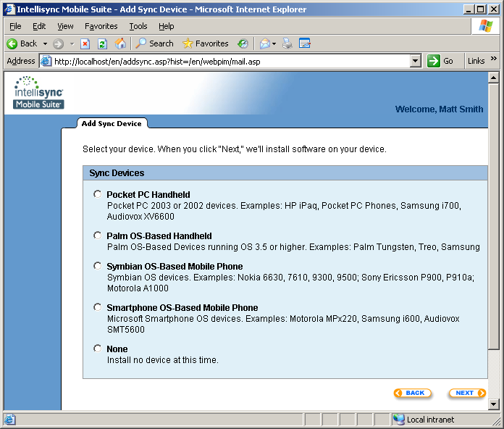
Task: Open the History clock icon
Action: click(243, 43)
